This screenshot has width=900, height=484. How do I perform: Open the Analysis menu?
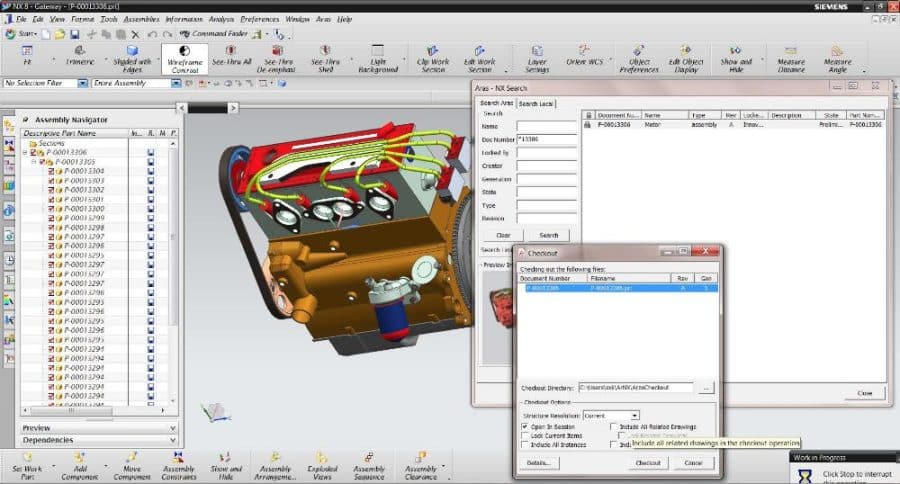pos(221,19)
